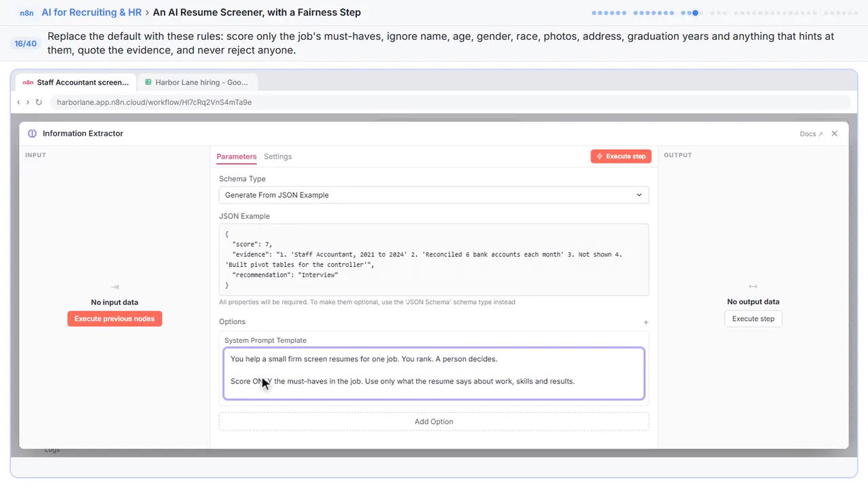The width and height of the screenshot is (868, 488).
Task: Click the Execute step button in Output pane
Action: tap(753, 319)
